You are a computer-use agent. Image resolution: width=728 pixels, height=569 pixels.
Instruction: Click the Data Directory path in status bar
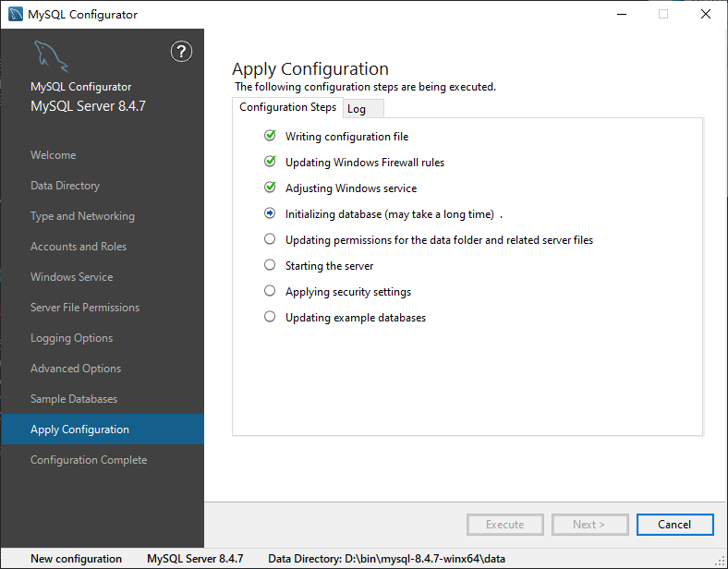tap(386, 559)
